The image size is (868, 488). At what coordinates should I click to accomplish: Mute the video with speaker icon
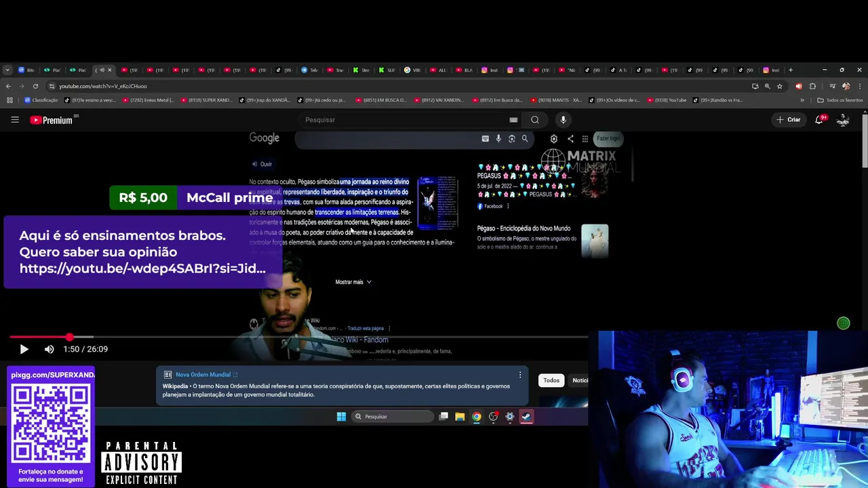tap(49, 349)
